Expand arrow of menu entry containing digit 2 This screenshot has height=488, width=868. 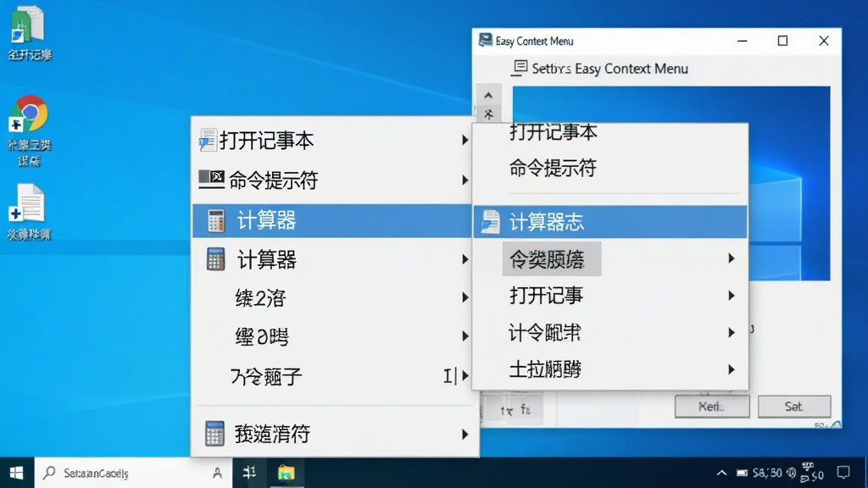click(x=465, y=297)
